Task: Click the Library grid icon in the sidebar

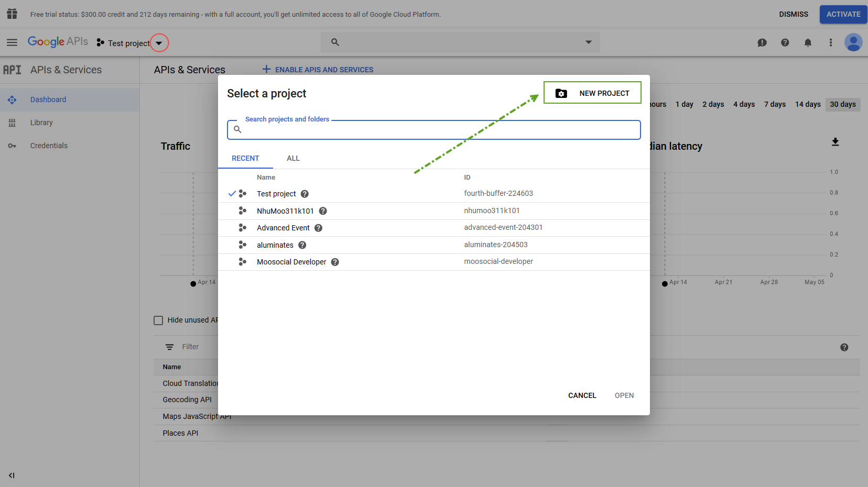Action: (12, 123)
